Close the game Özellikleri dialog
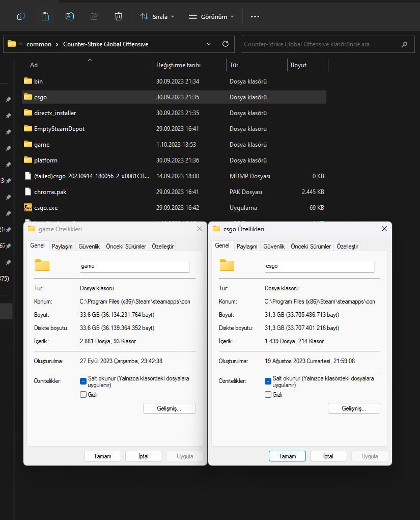Image resolution: width=420 pixels, height=520 pixels. coord(200,229)
